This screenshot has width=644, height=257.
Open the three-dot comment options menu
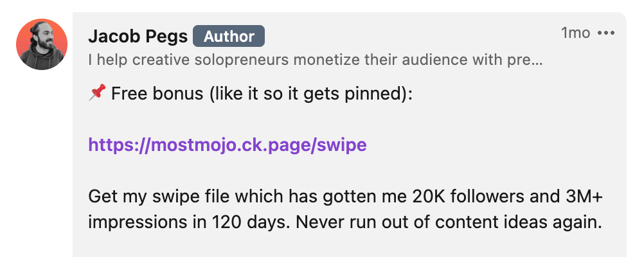click(606, 33)
